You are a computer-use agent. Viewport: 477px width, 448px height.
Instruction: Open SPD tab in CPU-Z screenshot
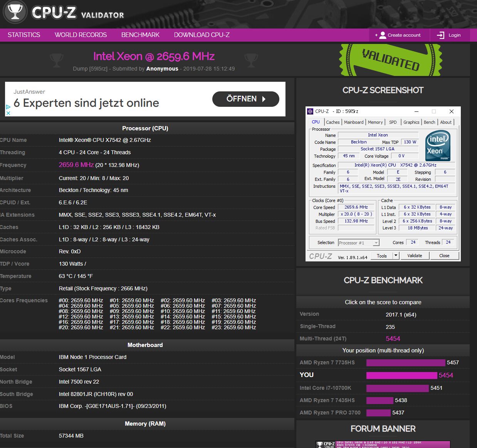click(393, 122)
